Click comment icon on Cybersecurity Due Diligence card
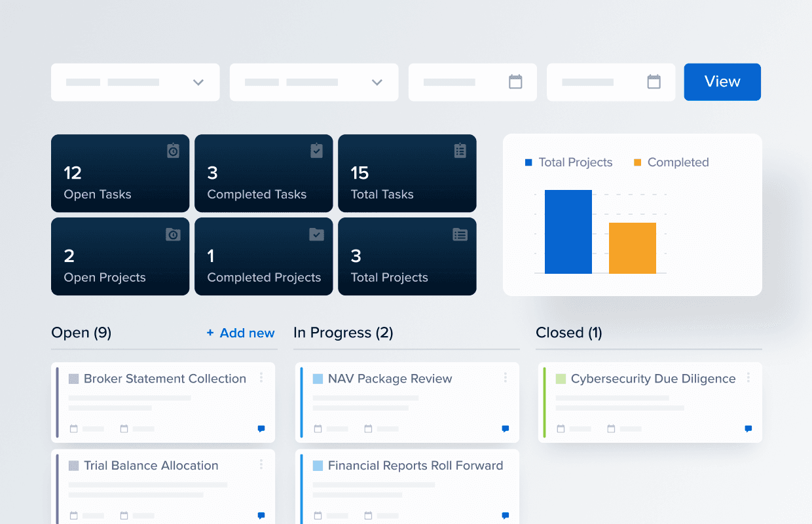The height and width of the screenshot is (524, 812). click(x=748, y=429)
